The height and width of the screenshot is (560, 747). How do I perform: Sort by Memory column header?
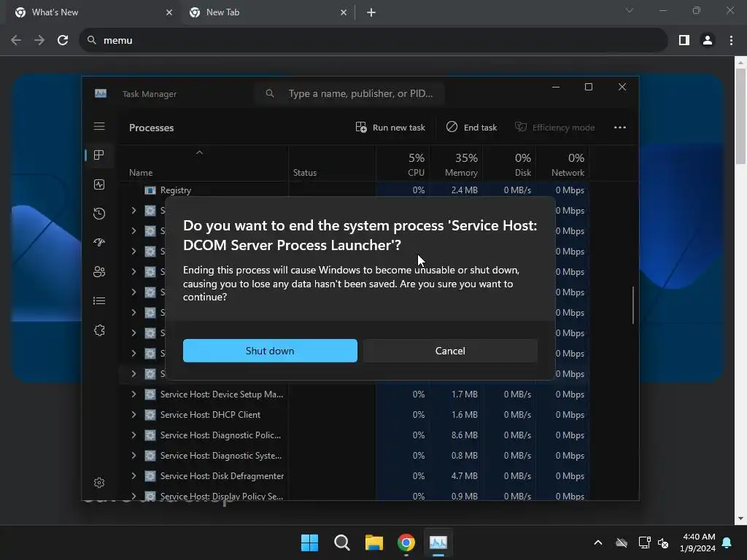(x=457, y=164)
